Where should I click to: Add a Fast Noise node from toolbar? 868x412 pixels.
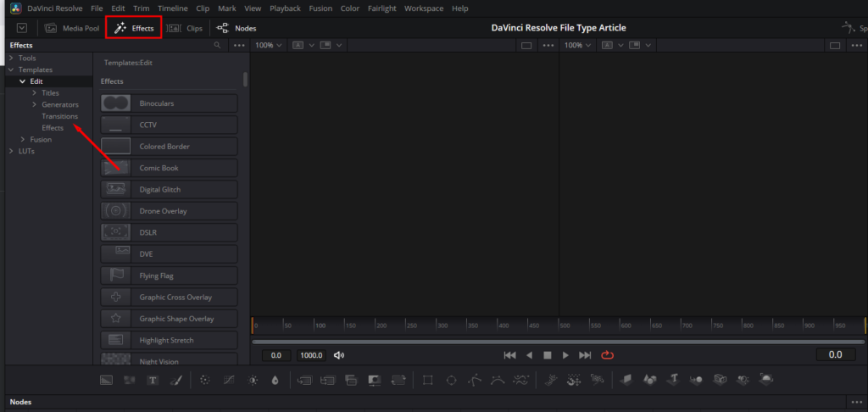pos(130,380)
